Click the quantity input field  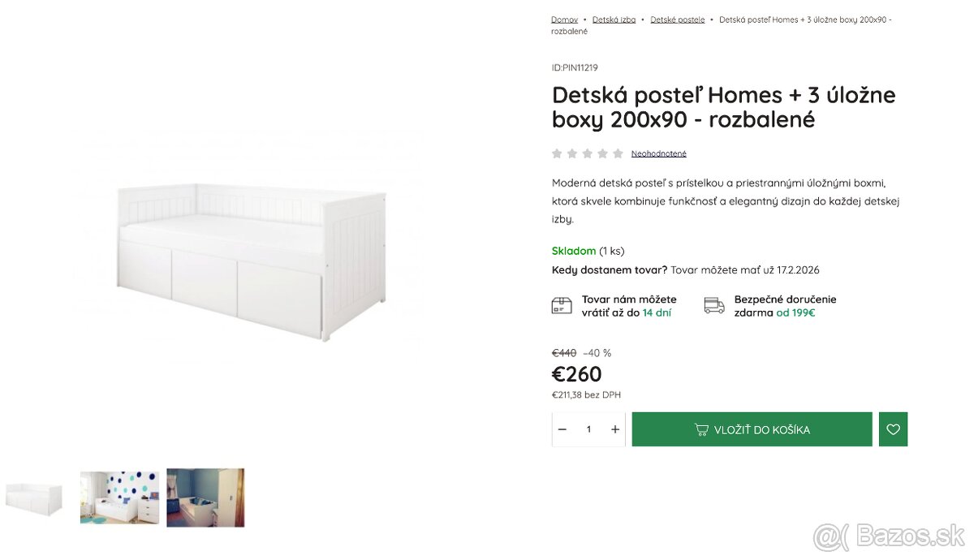coord(588,429)
